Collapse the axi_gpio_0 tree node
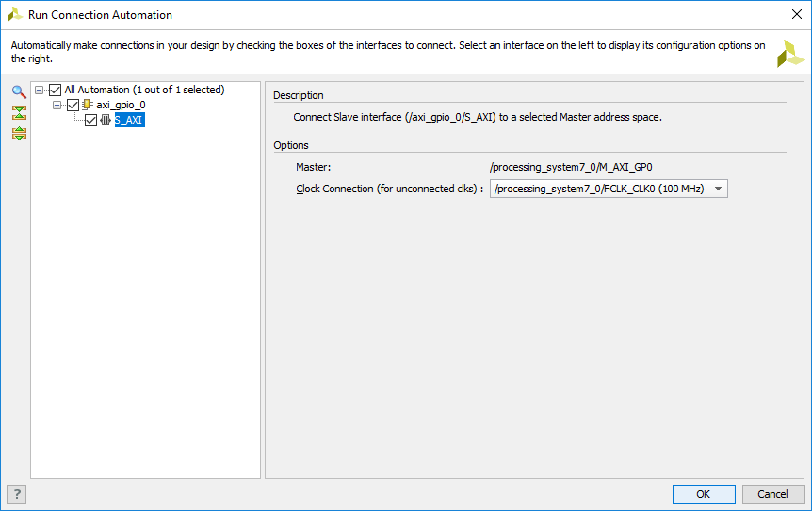Viewport: 812px width, 511px height. (57, 106)
